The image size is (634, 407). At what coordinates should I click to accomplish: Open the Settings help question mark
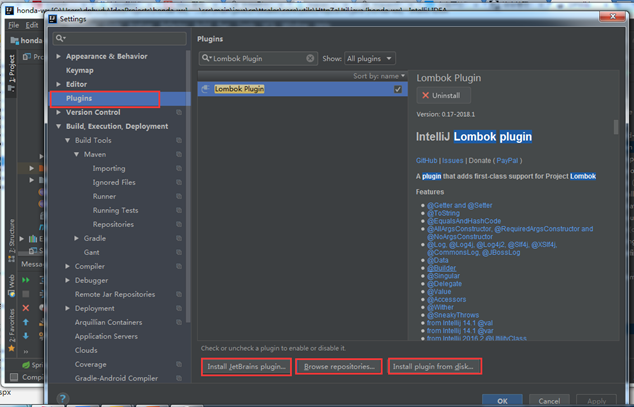click(63, 399)
